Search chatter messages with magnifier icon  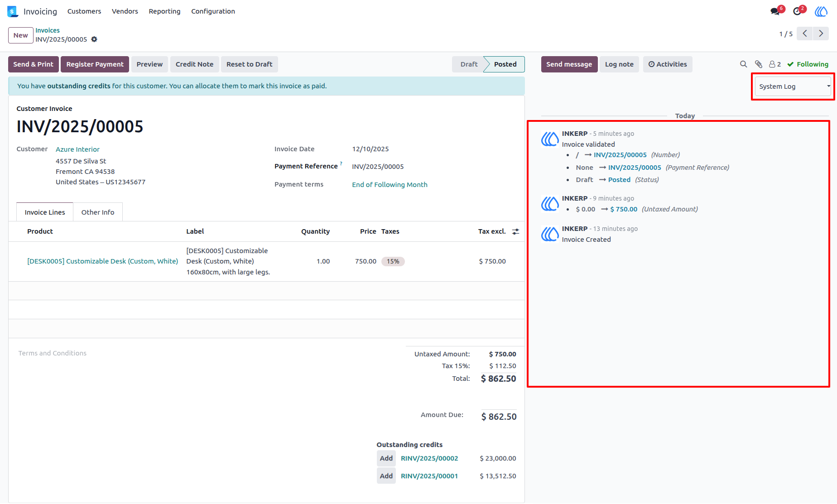(743, 64)
